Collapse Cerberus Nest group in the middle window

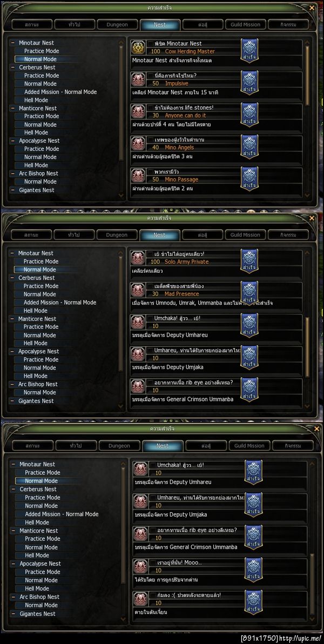click(x=12, y=278)
